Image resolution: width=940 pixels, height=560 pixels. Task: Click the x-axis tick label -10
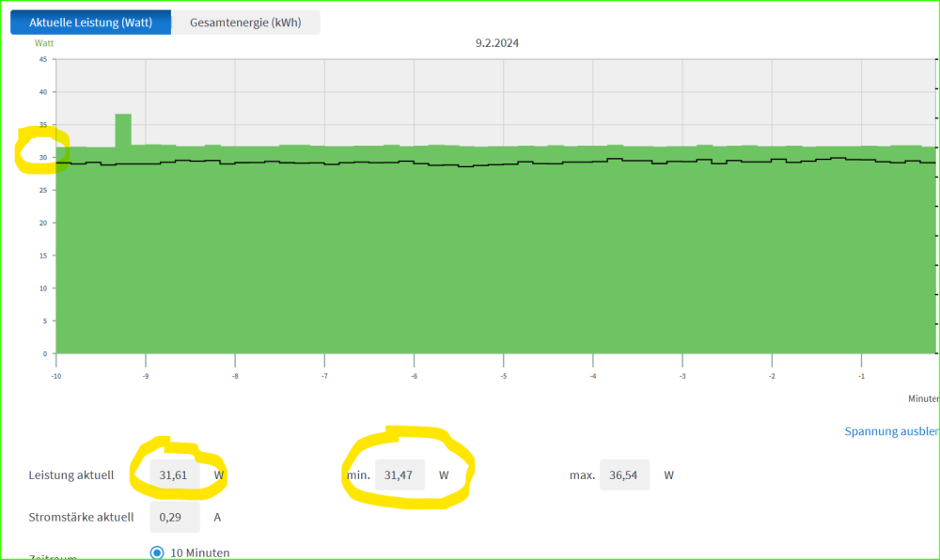click(x=55, y=376)
